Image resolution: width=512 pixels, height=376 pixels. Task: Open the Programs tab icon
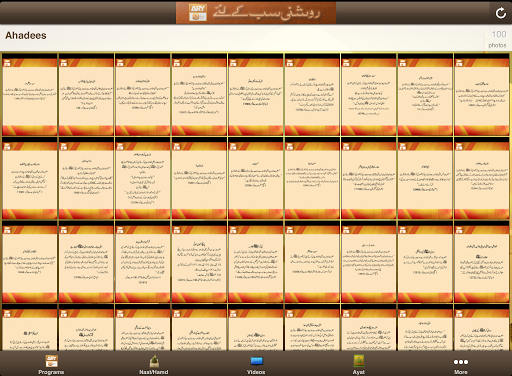pyautogui.click(x=51, y=361)
